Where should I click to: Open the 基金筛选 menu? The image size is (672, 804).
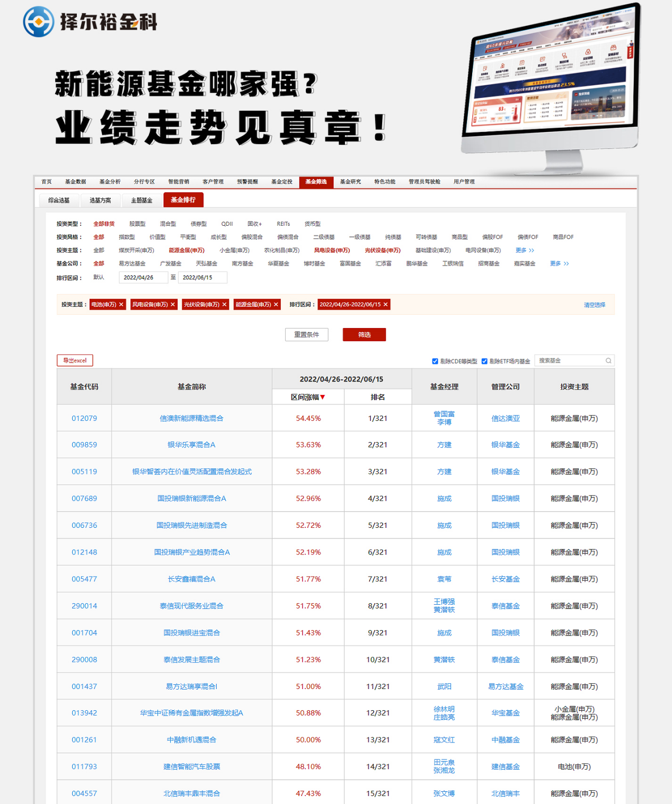[x=316, y=182]
